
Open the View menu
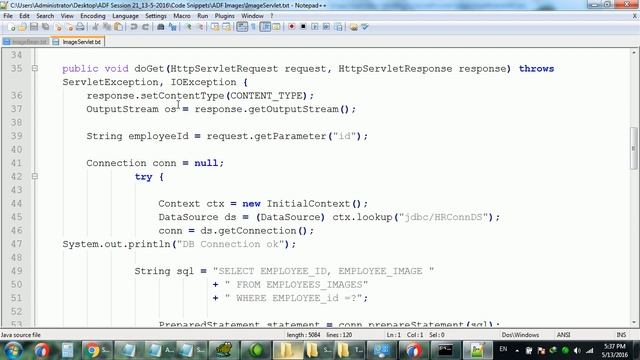[67, 16]
